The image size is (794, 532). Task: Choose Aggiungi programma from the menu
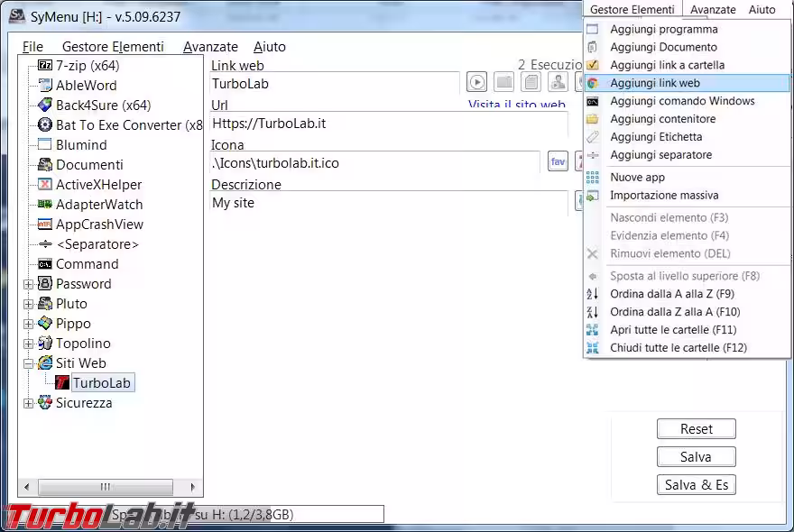click(x=663, y=29)
